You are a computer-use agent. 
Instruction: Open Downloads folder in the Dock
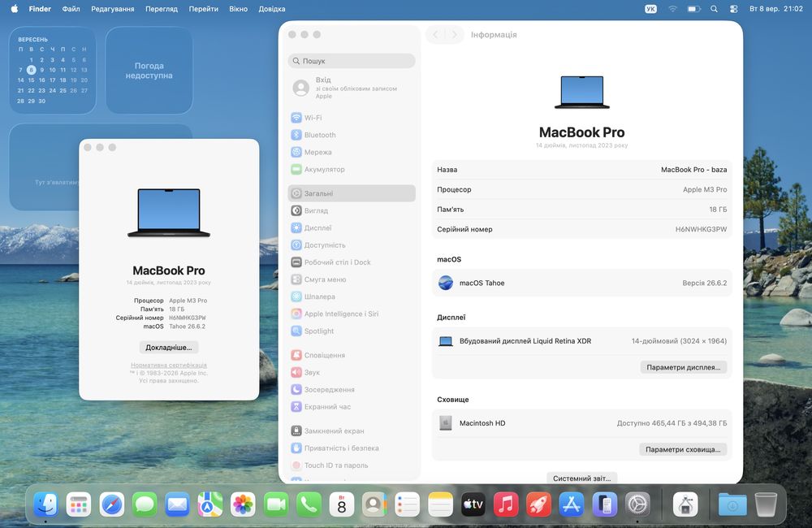pos(732,504)
